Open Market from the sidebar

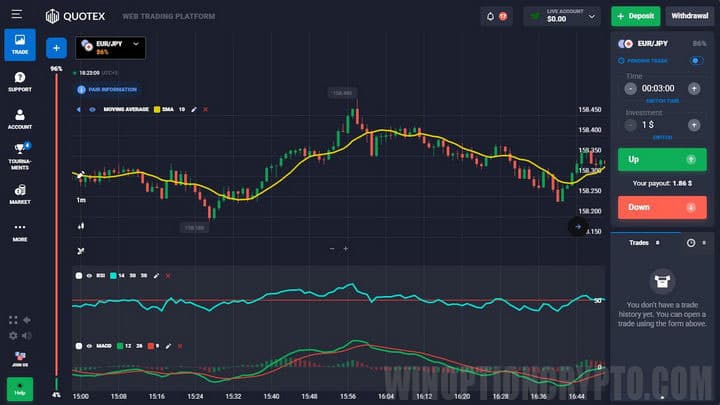point(20,194)
